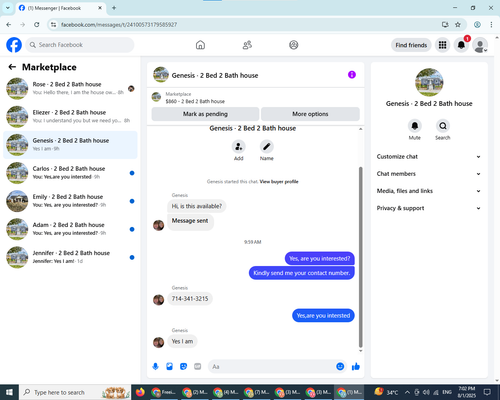
Task: Click the 'Kindly send me your contact number.' message
Action: click(x=302, y=273)
